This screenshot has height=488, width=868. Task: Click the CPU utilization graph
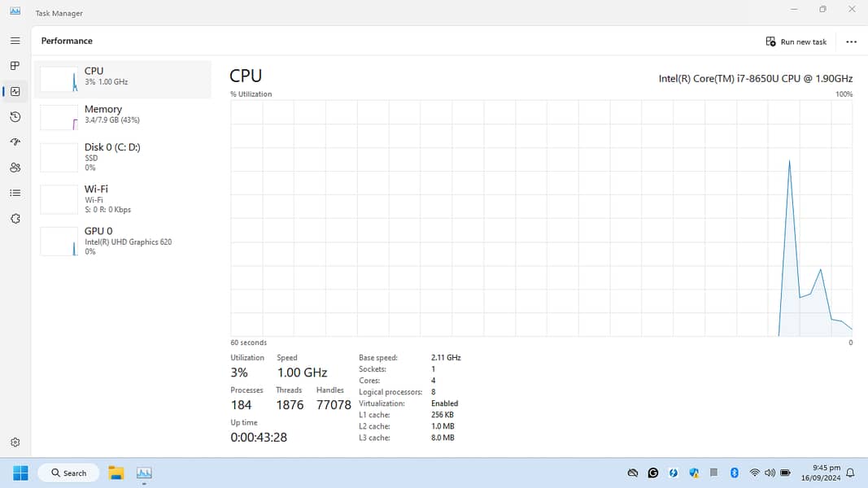pyautogui.click(x=541, y=218)
